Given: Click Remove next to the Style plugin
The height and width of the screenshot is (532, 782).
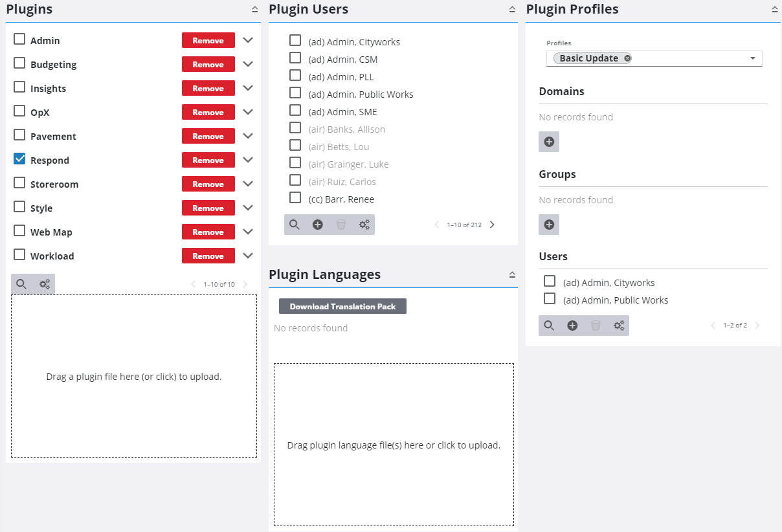Looking at the screenshot, I should pos(208,208).
